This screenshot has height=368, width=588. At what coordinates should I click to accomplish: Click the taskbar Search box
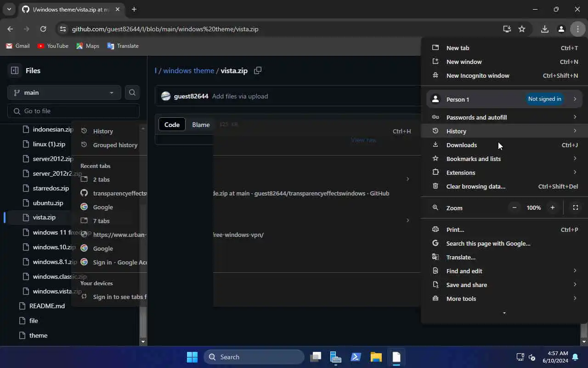(x=254, y=357)
